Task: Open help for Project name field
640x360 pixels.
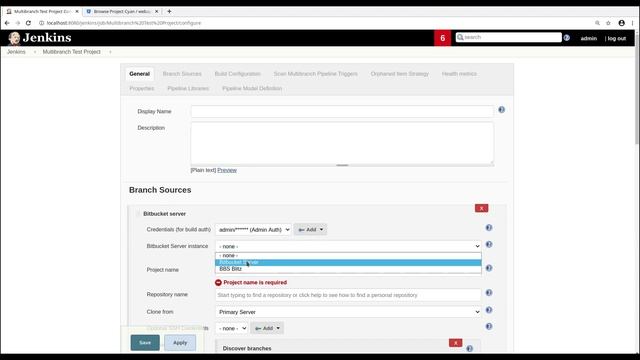Action: (489, 268)
